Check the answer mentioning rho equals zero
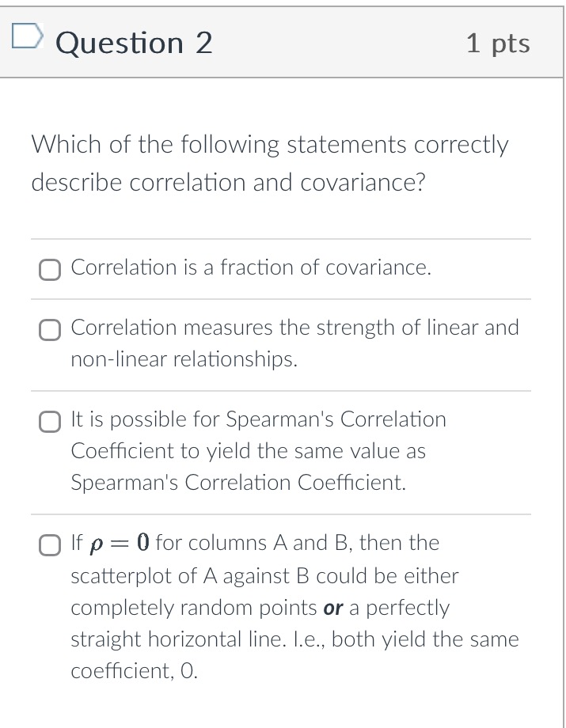The image size is (566, 728). click(x=49, y=544)
